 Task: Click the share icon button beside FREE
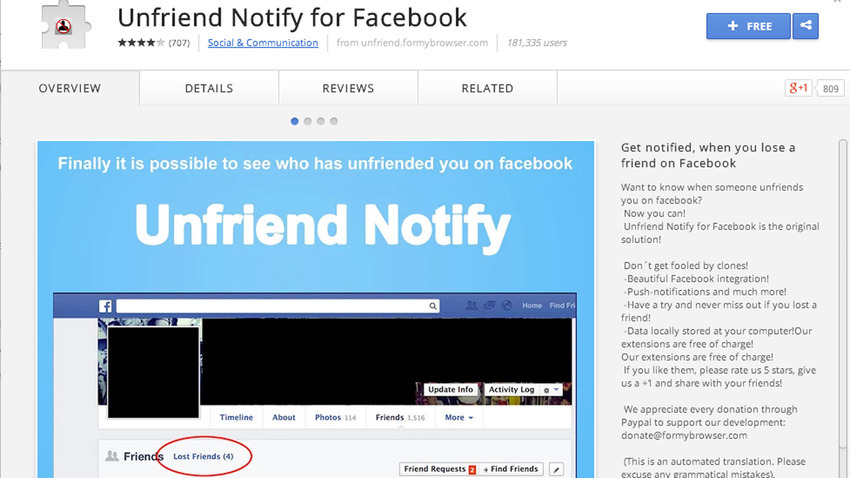(x=805, y=26)
